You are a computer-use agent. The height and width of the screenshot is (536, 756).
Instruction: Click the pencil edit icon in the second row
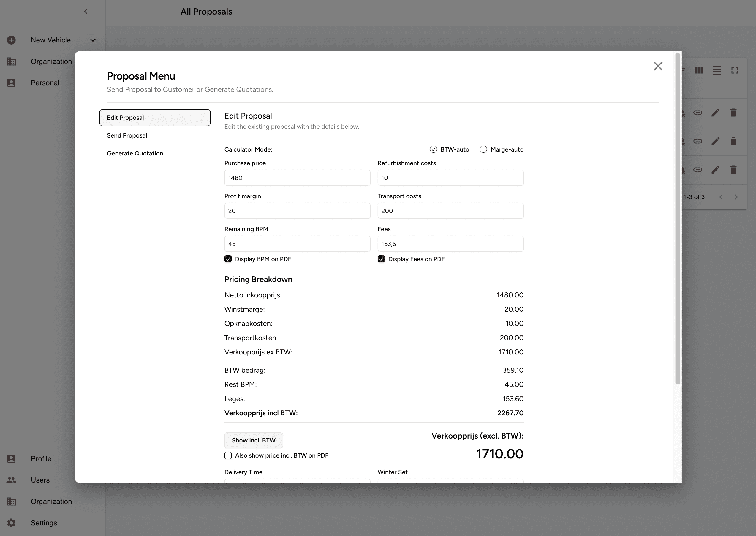(715, 141)
